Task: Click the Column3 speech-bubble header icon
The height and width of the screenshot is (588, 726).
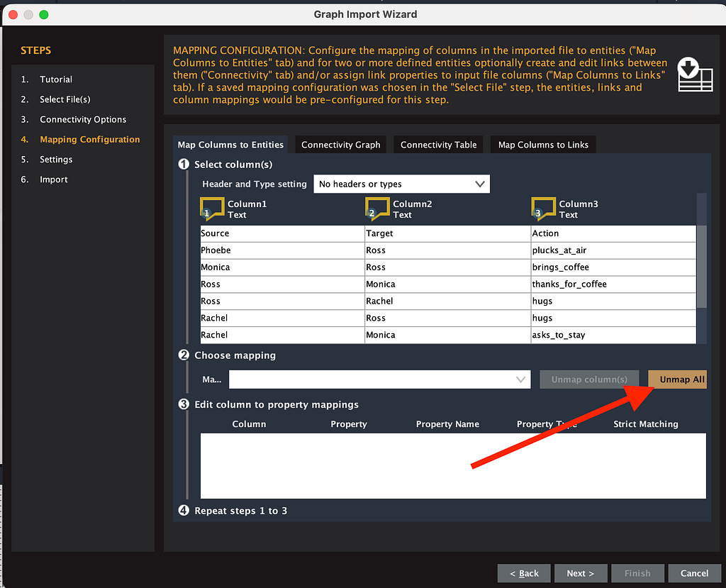Action: (x=543, y=208)
